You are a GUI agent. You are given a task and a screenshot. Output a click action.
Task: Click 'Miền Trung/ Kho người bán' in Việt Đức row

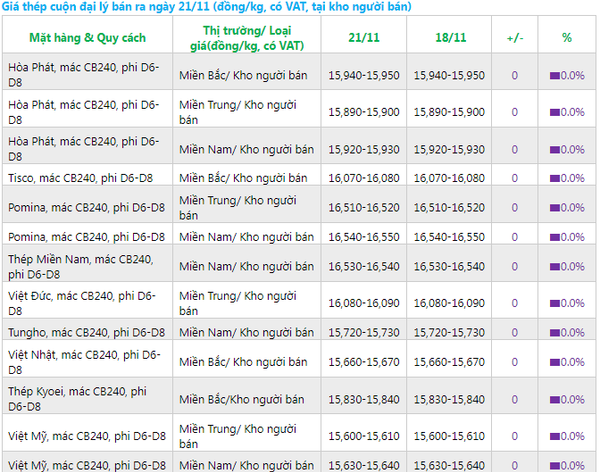238,303
